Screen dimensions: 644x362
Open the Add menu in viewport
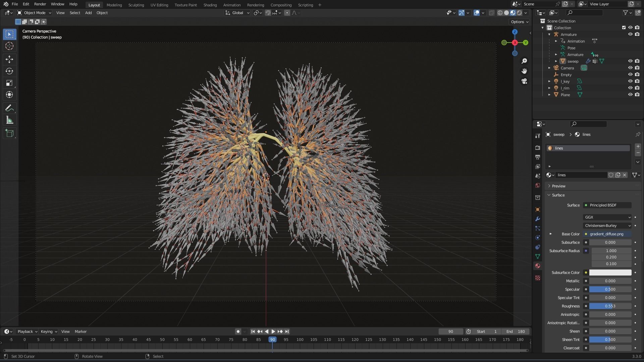[88, 13]
